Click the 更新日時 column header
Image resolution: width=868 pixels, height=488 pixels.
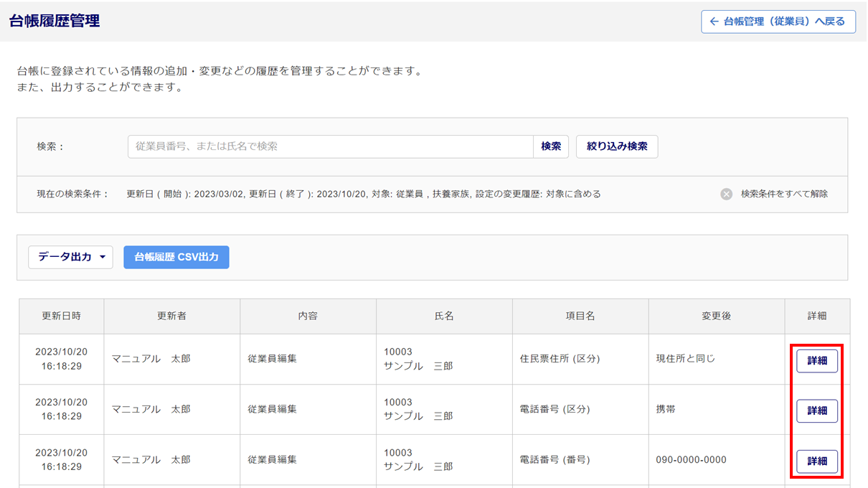(x=61, y=316)
